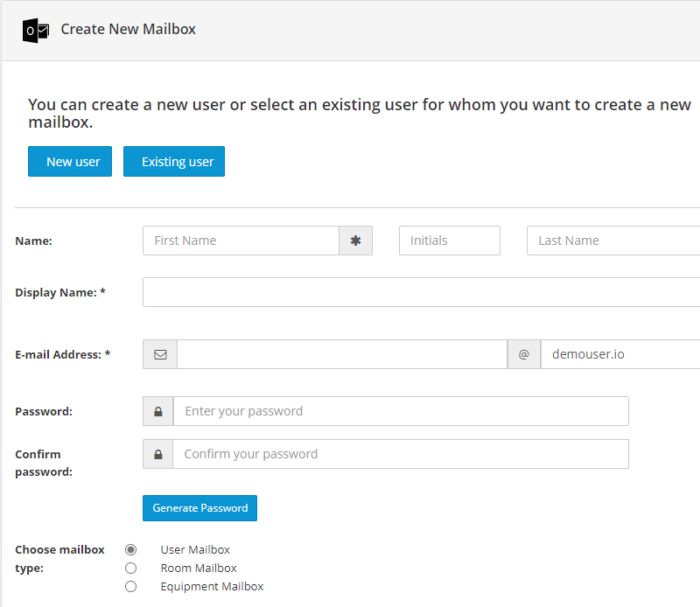Viewport: 700px width, 607px height.
Task: Focus the First Name input field
Action: 241,241
